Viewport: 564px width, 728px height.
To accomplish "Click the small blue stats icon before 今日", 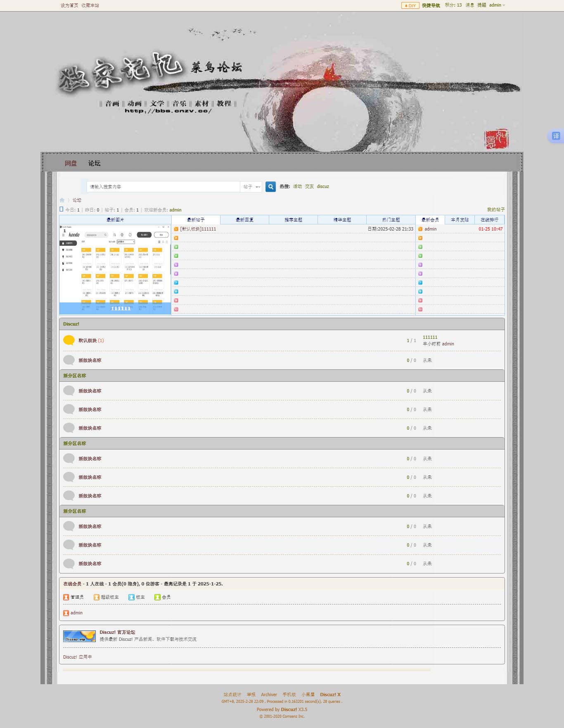I will click(x=62, y=209).
